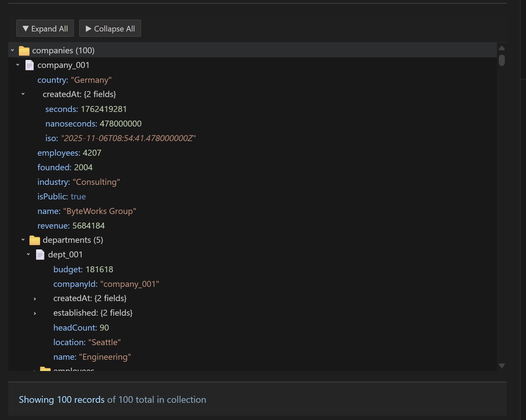Click the partially visible employees folder icon
The height and width of the screenshot is (420, 526).
[x=45, y=369]
